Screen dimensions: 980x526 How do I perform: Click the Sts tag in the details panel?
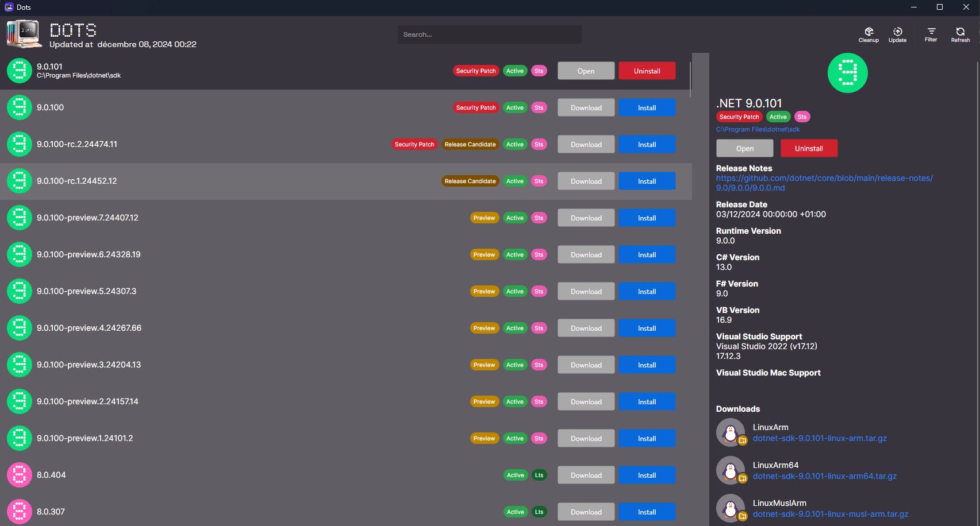802,117
